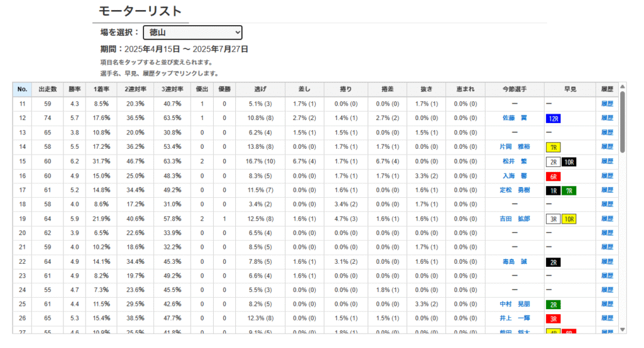Open the red 6R race badge

click(x=553, y=177)
